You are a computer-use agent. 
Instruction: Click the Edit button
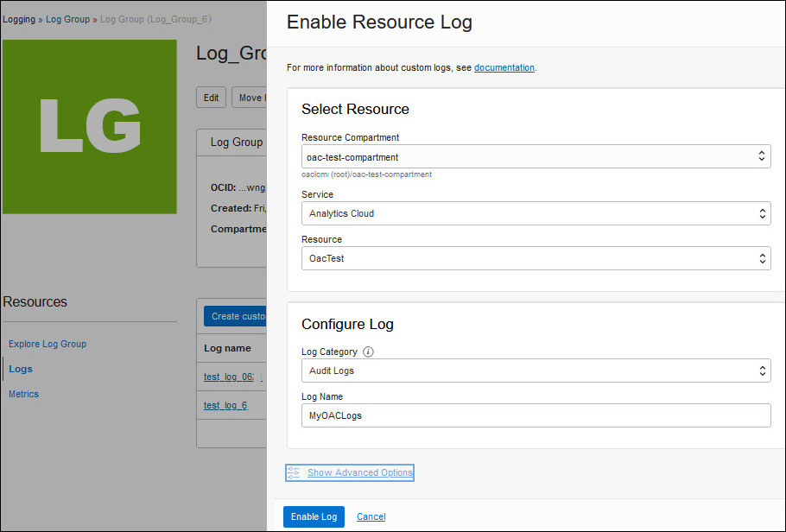pyautogui.click(x=211, y=97)
